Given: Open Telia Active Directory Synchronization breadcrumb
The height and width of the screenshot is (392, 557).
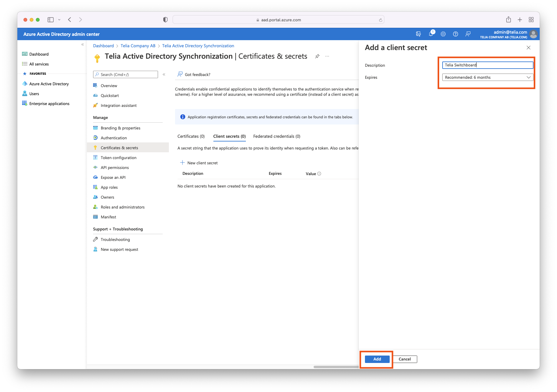Looking at the screenshot, I should coord(198,46).
